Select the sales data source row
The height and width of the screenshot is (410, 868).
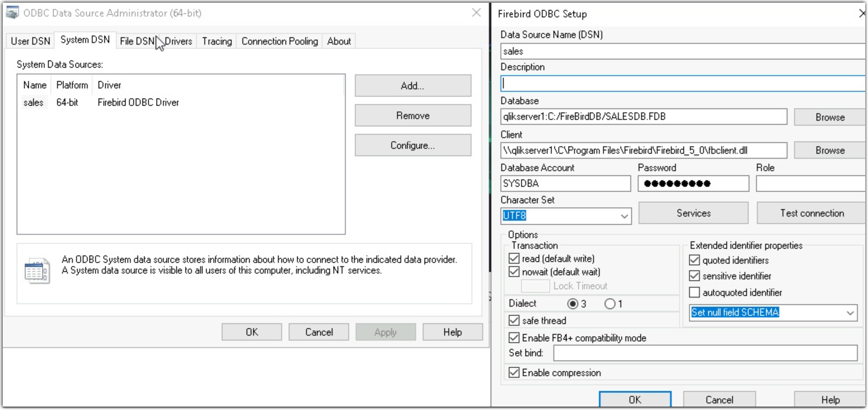coord(34,102)
